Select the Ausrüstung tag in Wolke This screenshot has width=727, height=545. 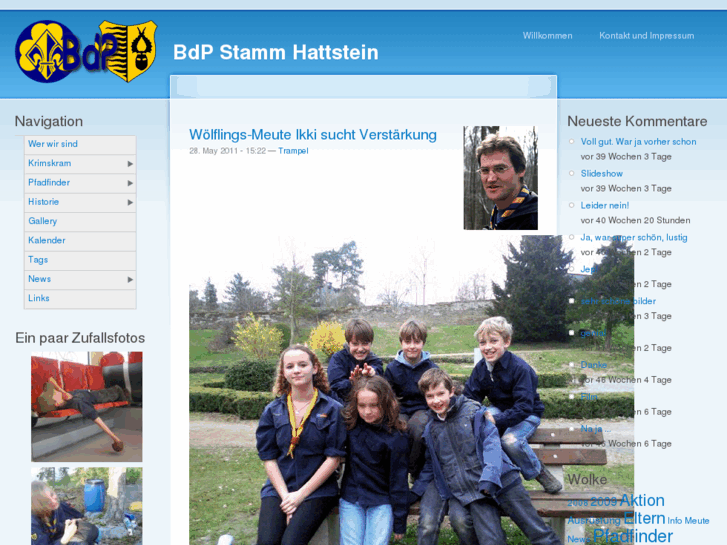click(594, 520)
